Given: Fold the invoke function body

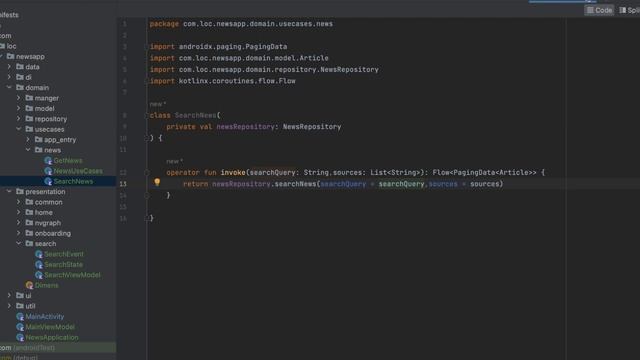Looking at the screenshot, I should pyautogui.click(x=147, y=172).
